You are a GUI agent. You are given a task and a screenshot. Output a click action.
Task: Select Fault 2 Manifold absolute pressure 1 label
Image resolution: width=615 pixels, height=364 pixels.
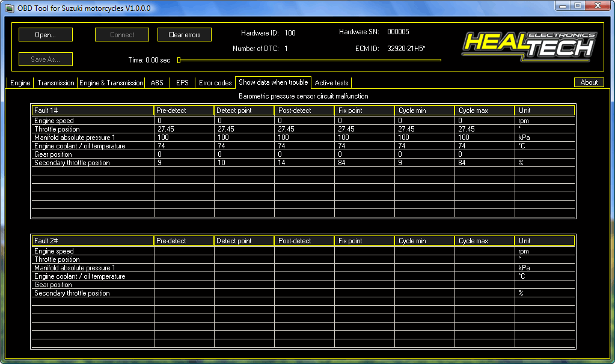[75, 268]
